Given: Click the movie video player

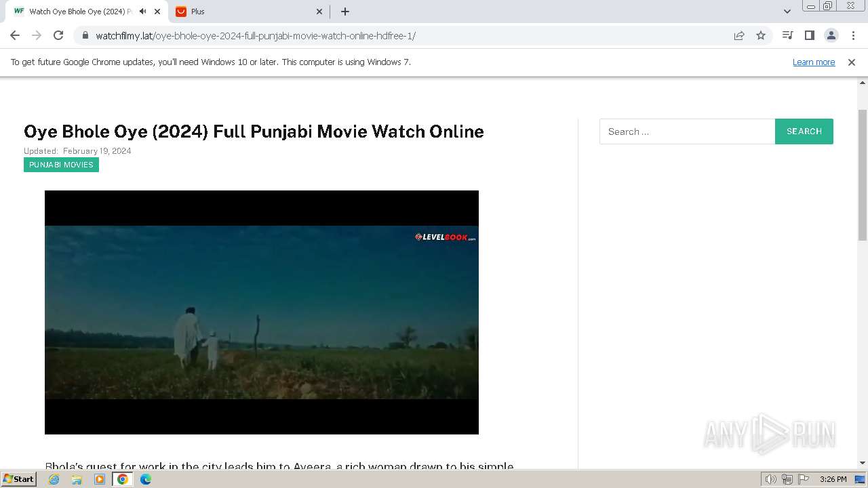Looking at the screenshot, I should [x=262, y=312].
